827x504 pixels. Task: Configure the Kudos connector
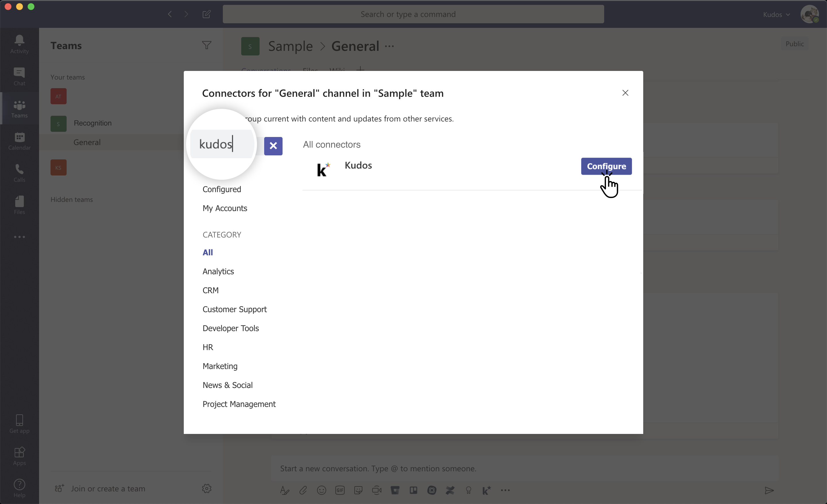(x=606, y=166)
